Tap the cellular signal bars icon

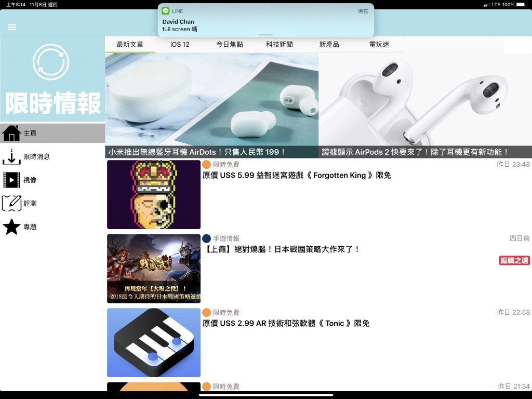[x=486, y=5]
